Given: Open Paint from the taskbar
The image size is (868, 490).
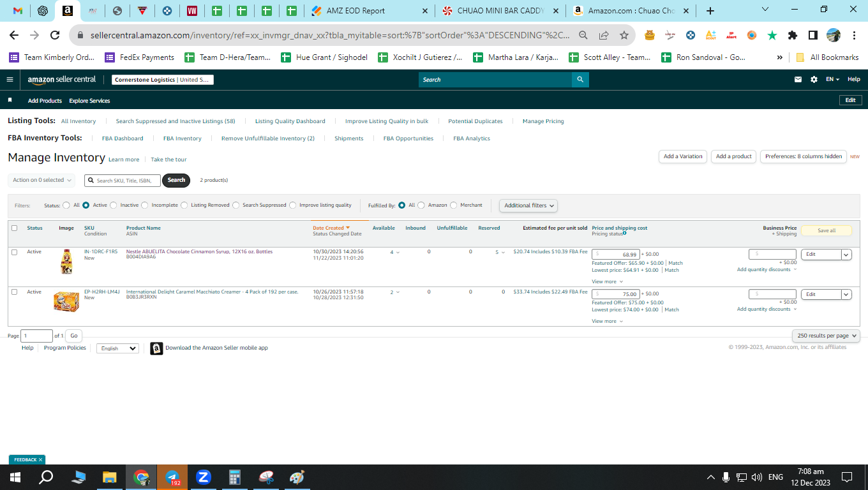Looking at the screenshot, I should (x=297, y=477).
